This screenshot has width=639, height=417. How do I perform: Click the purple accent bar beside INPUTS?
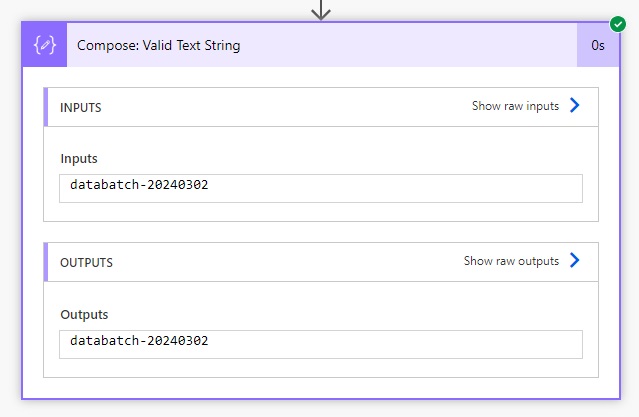pos(46,107)
